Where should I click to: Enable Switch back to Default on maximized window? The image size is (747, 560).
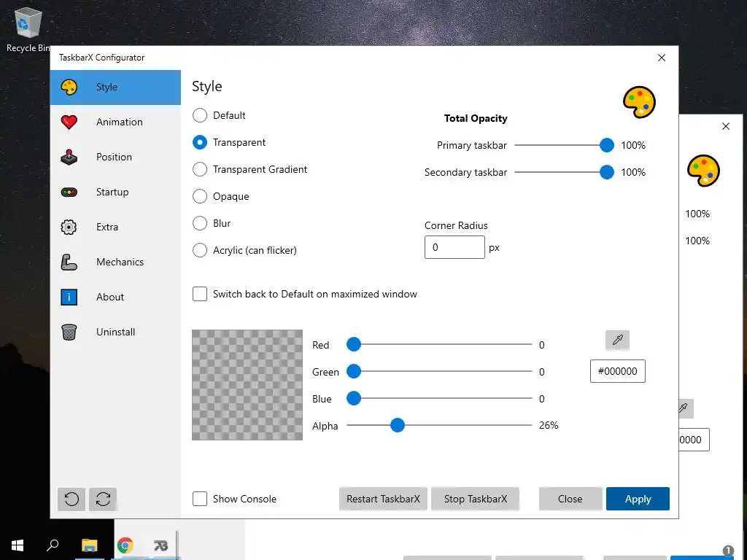[200, 294]
